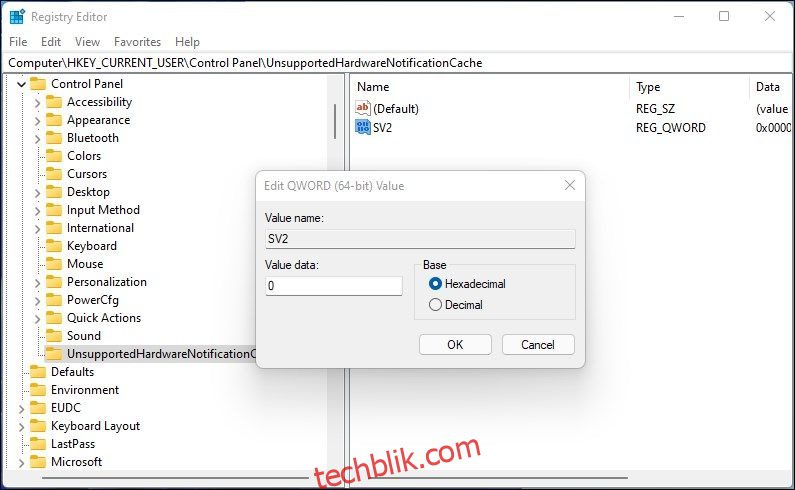
Task: Select the Hexadecimal base radio button
Action: tap(435, 284)
